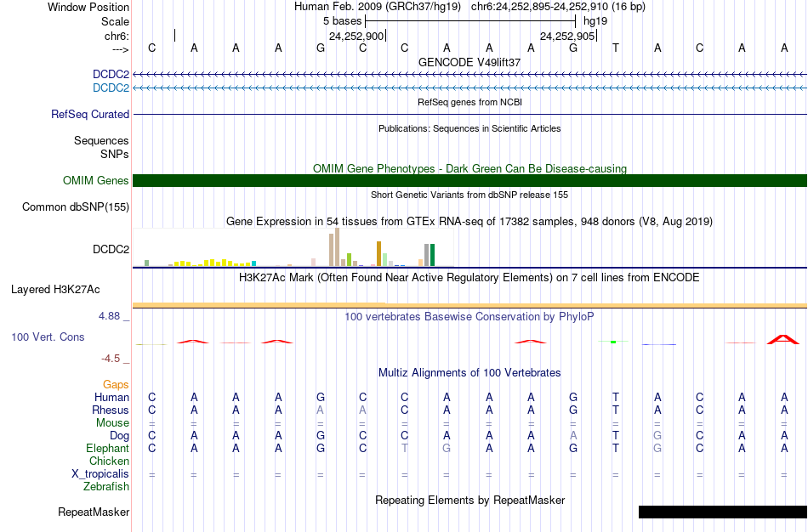Open the OMIM Gene Phenotypes track title
808x532 pixels.
pos(469,168)
